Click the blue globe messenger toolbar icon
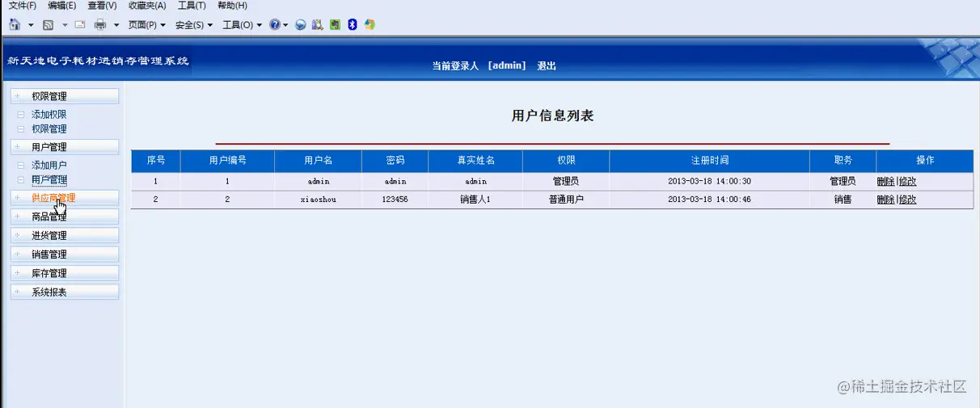 point(300,25)
